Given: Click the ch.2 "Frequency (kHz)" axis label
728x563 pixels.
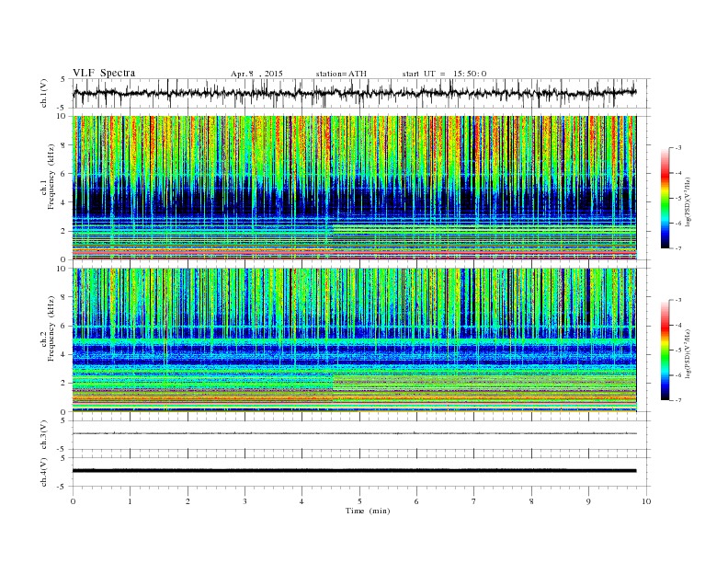Looking at the screenshot, I should coord(51,328).
